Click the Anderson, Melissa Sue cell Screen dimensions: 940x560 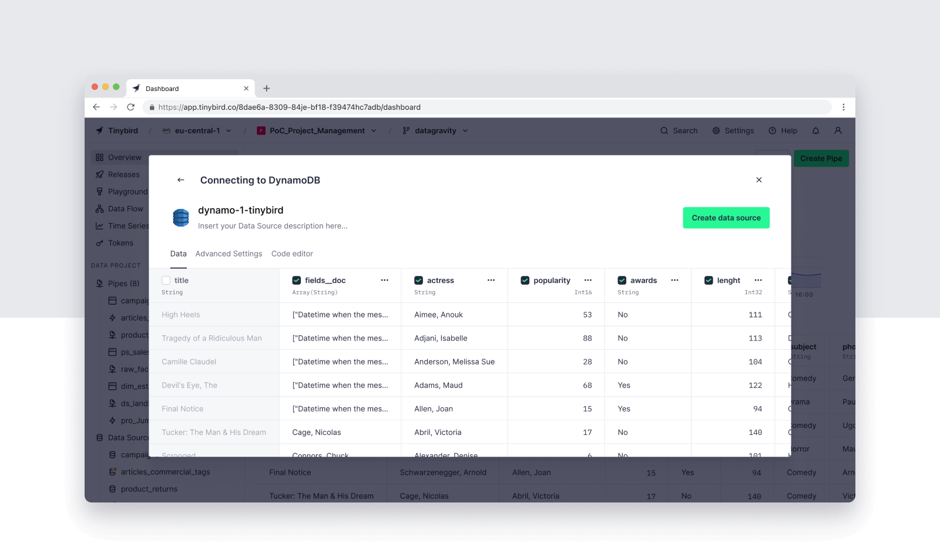click(x=454, y=362)
